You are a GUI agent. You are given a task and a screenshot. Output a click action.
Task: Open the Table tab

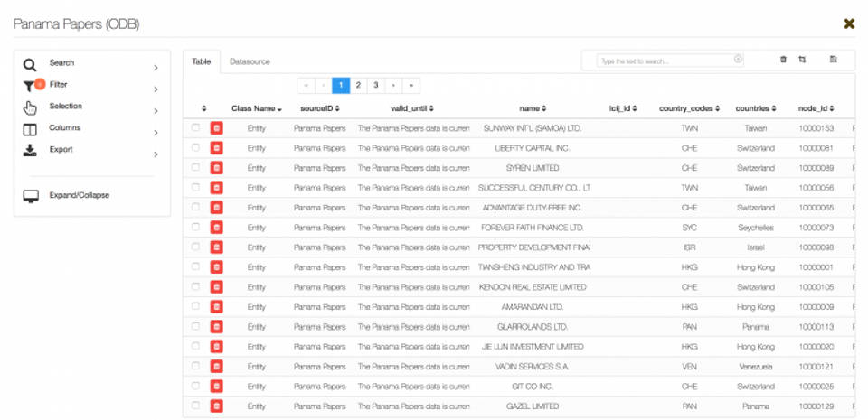point(201,61)
